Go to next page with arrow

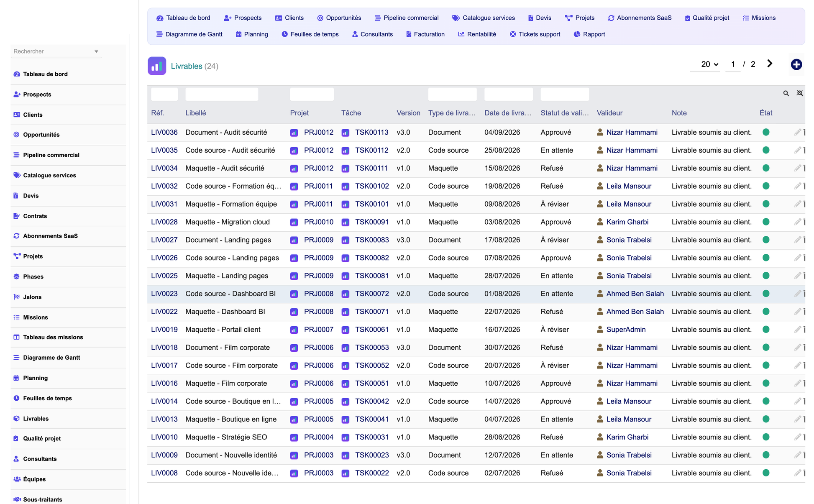coord(770,64)
